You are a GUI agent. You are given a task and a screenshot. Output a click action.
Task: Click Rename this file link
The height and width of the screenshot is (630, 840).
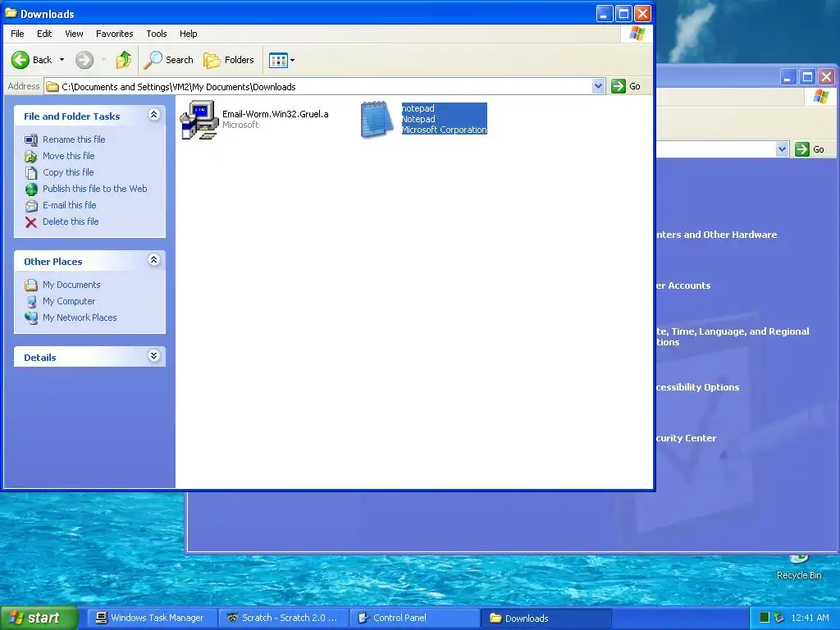(74, 139)
